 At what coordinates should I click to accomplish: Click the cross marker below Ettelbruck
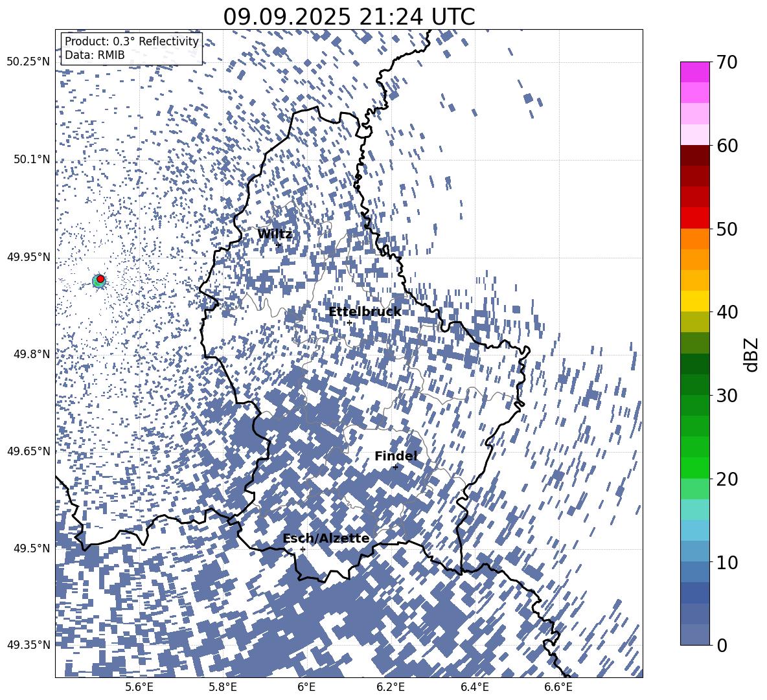pos(349,322)
